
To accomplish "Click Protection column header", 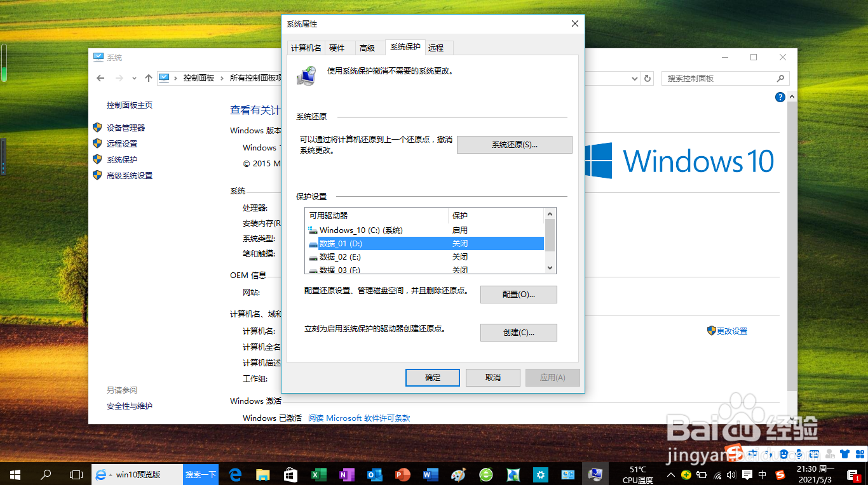I will click(x=496, y=216).
